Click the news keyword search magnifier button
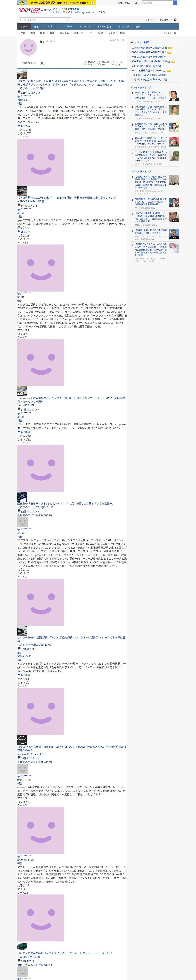The width and height of the screenshot is (196, 980). (68, 20)
